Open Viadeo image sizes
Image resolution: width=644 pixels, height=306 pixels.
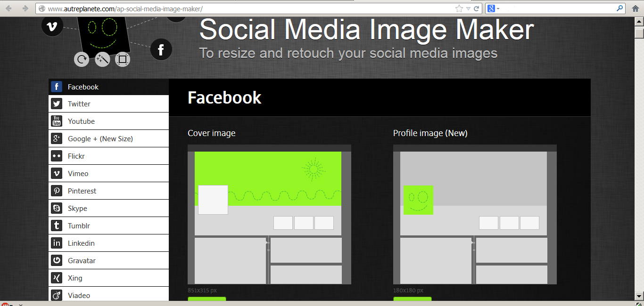click(x=108, y=295)
